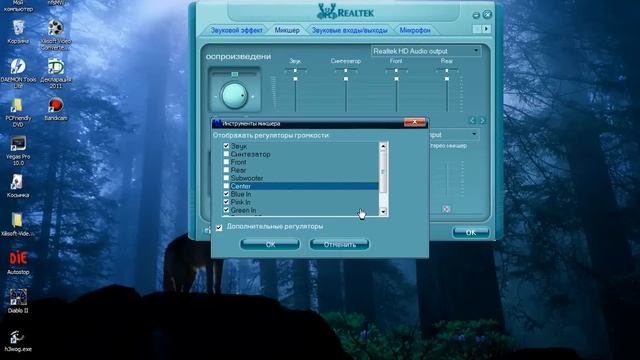
Task: Open the Xilisoft-Vide... folder on desktop
Action: pos(17,224)
